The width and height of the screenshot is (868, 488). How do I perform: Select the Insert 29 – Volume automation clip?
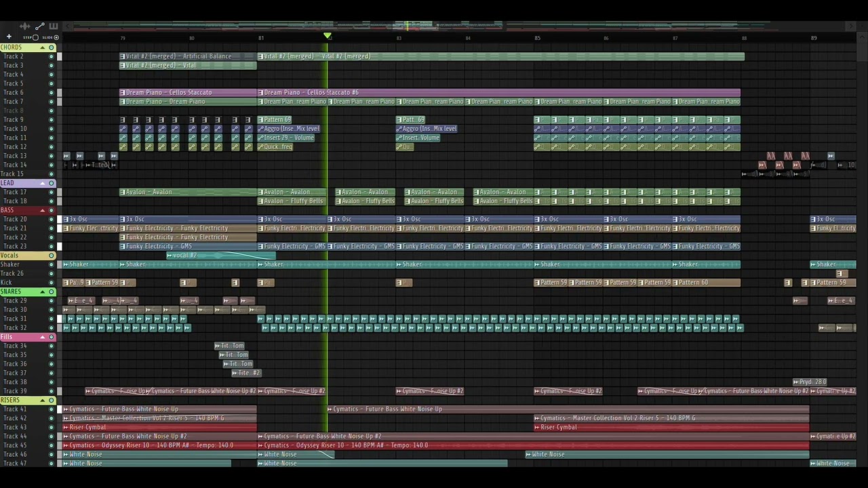click(286, 138)
